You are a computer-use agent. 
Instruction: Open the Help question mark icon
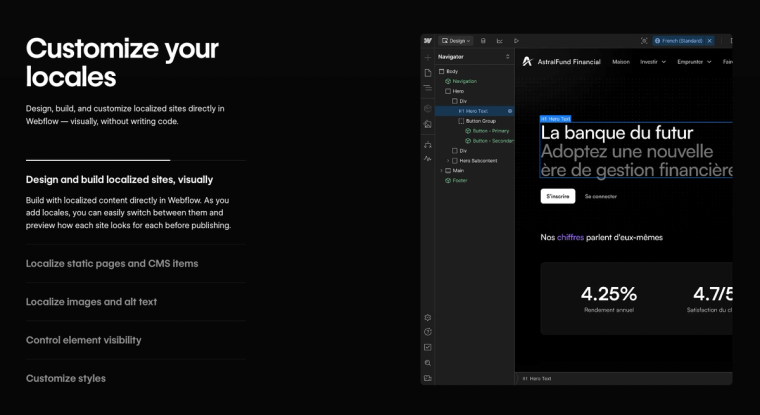tap(428, 332)
